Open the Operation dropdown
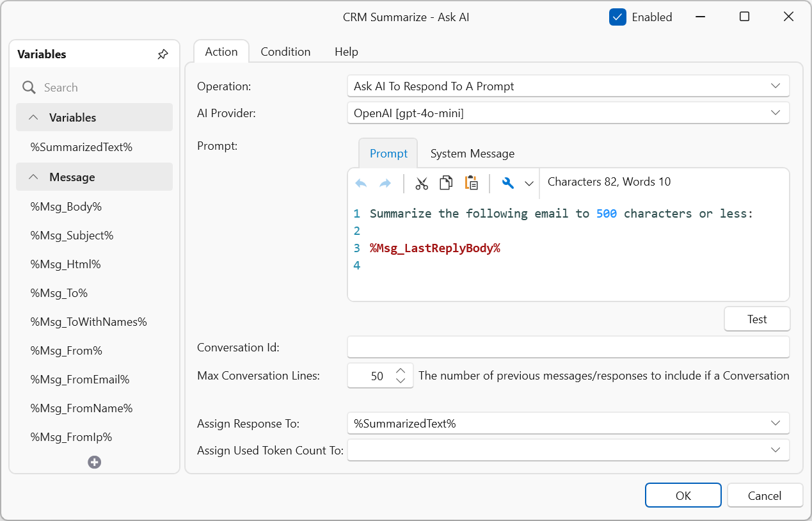812x521 pixels. (776, 86)
